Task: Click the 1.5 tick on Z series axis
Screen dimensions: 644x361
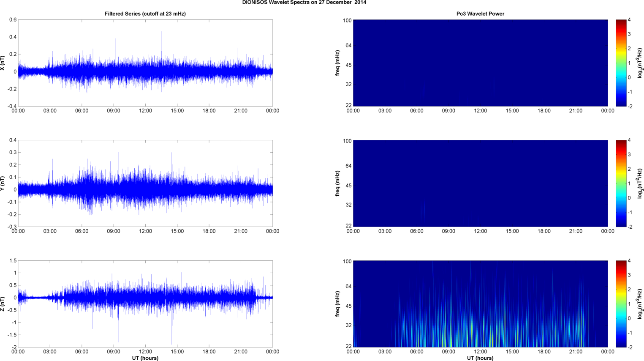Action: pyautogui.click(x=13, y=261)
